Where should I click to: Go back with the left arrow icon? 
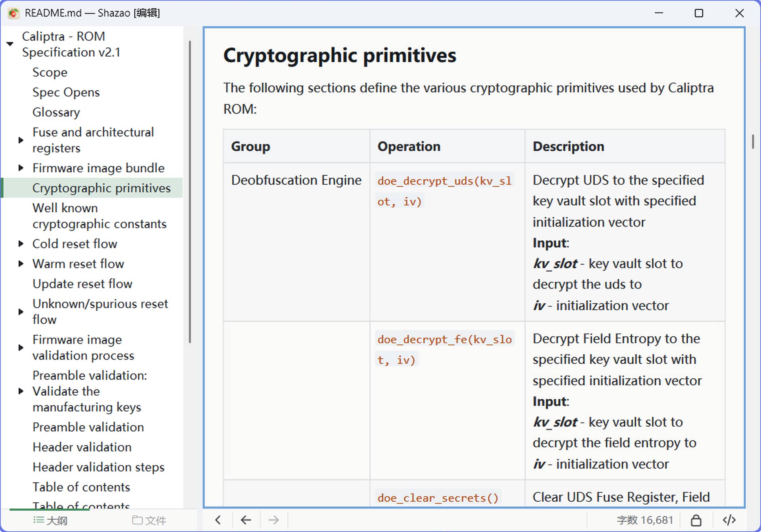[246, 520]
